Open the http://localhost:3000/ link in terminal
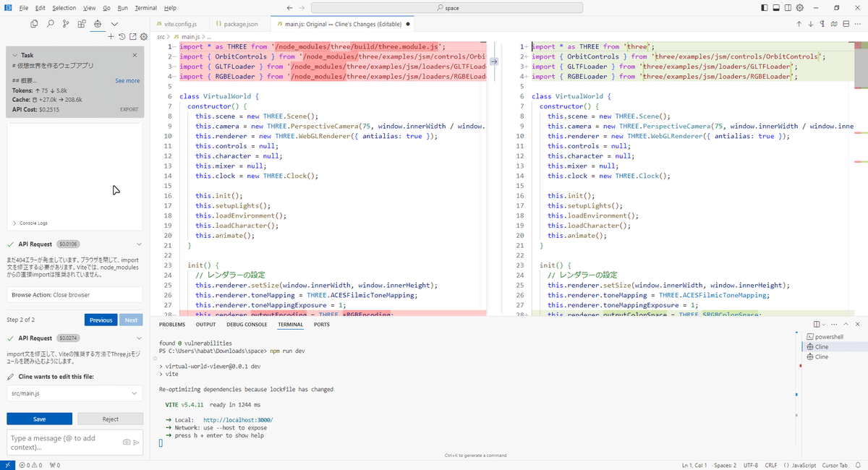The height and width of the screenshot is (470, 868). pyautogui.click(x=238, y=420)
